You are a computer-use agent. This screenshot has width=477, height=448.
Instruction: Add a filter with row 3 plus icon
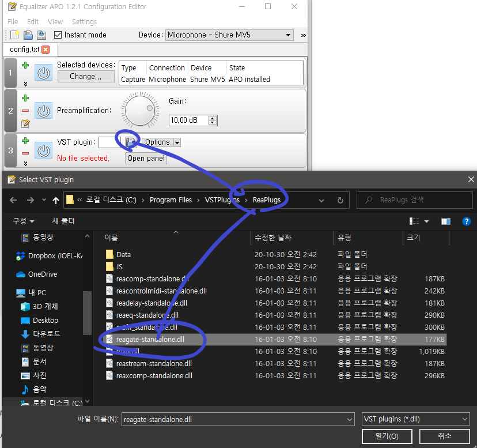25,141
